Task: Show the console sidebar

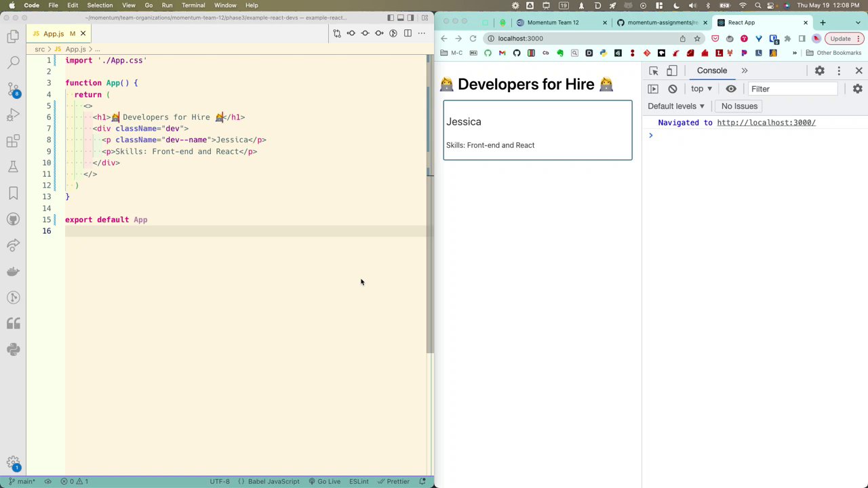Action: 653,89
